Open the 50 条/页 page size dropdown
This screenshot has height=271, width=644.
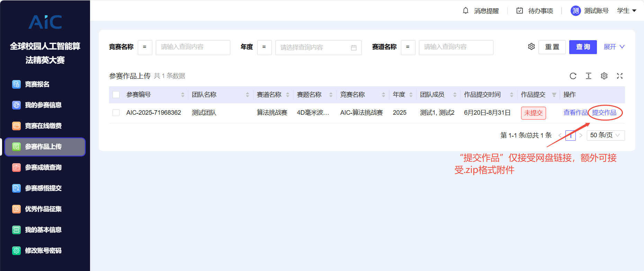605,135
